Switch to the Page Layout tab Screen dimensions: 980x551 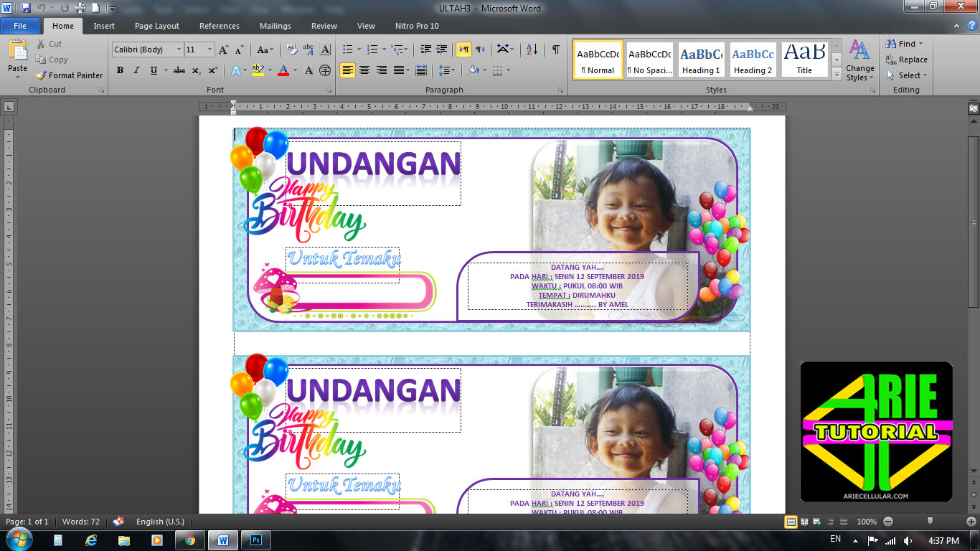tap(157, 26)
